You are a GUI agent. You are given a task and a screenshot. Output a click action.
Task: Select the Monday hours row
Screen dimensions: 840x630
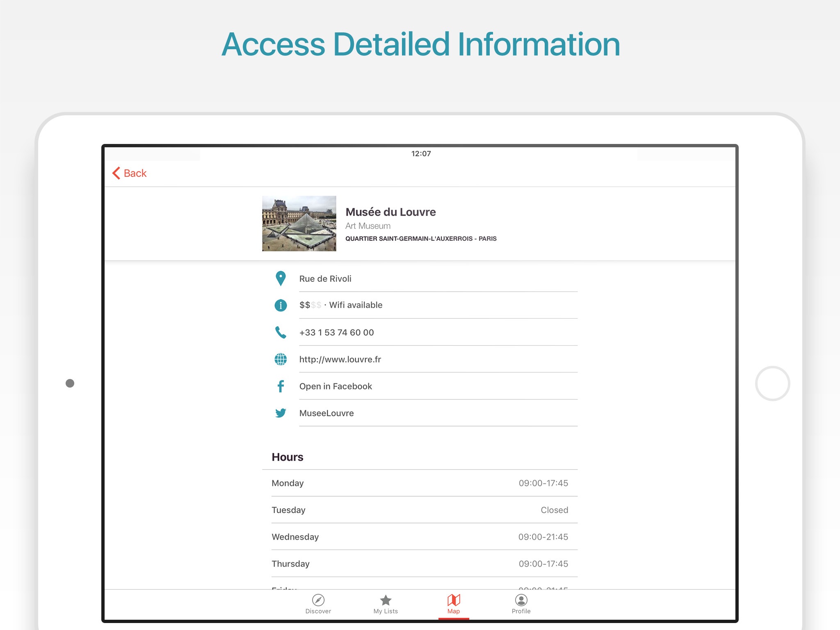tap(420, 483)
